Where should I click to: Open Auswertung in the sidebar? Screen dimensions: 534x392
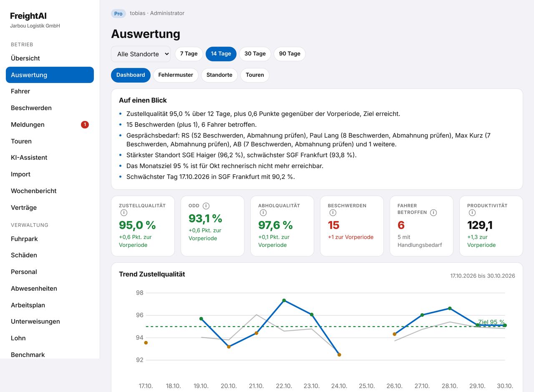pos(50,75)
